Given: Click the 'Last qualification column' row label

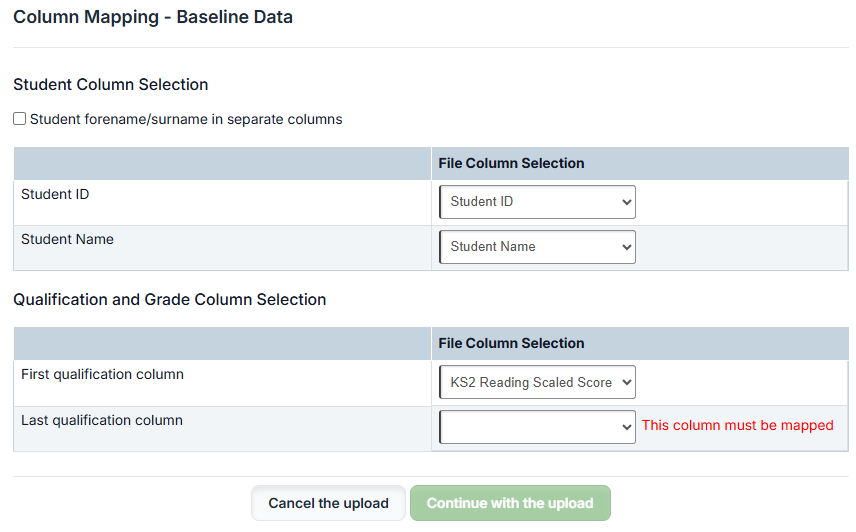Looking at the screenshot, I should [102, 420].
